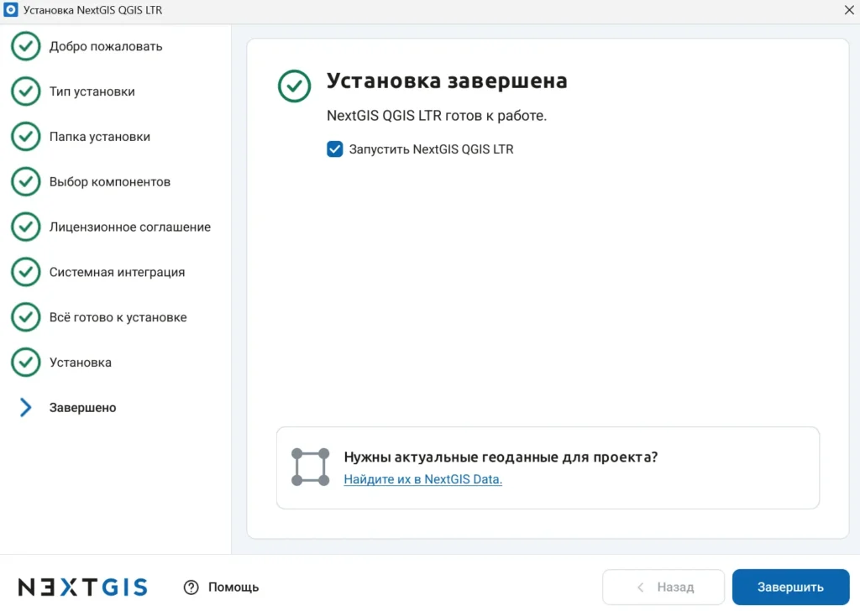Select the Установка step label
The width and height of the screenshot is (860, 616).
[80, 363]
